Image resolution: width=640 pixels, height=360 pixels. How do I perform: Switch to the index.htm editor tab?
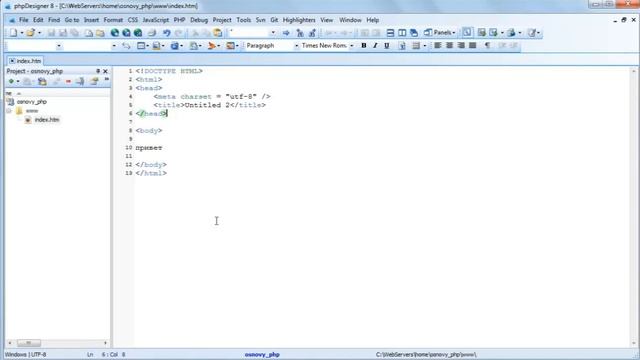tap(25, 61)
